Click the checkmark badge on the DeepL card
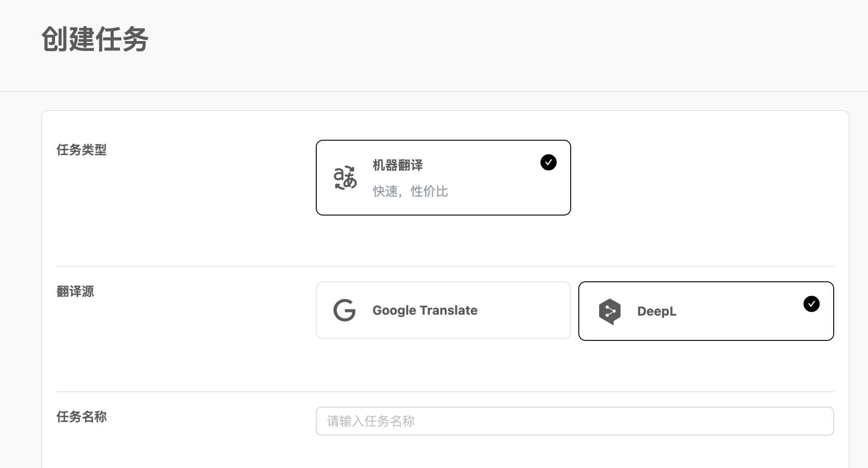 pos(812,304)
